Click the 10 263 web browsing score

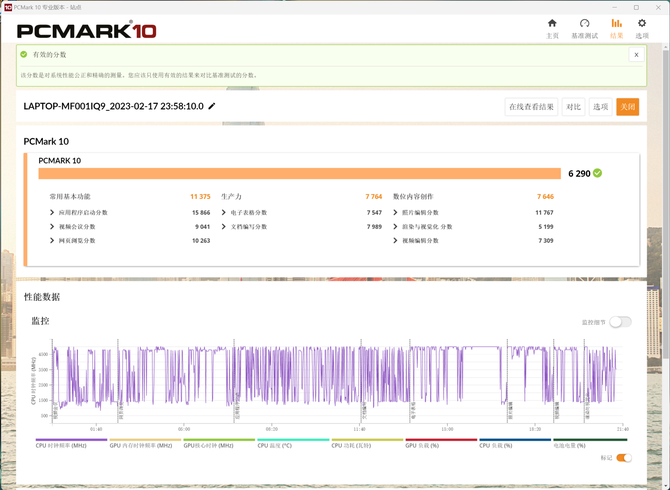click(201, 241)
